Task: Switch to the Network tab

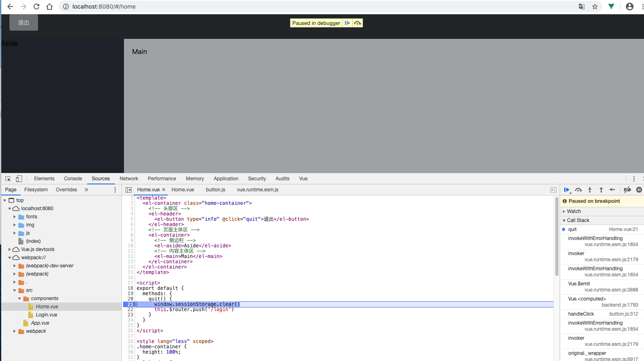Action: pos(128,179)
